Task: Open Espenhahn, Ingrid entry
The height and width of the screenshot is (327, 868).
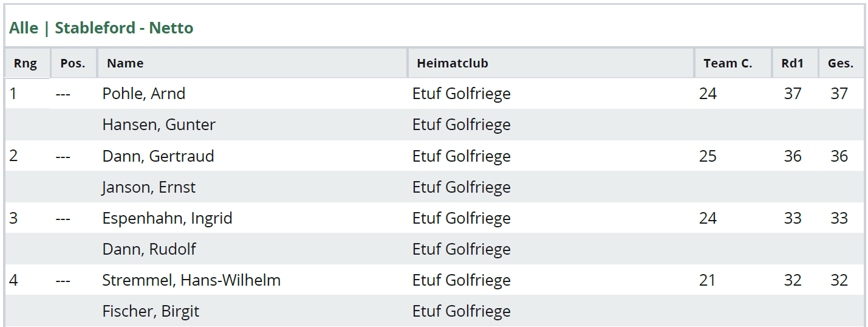Action: [x=167, y=218]
